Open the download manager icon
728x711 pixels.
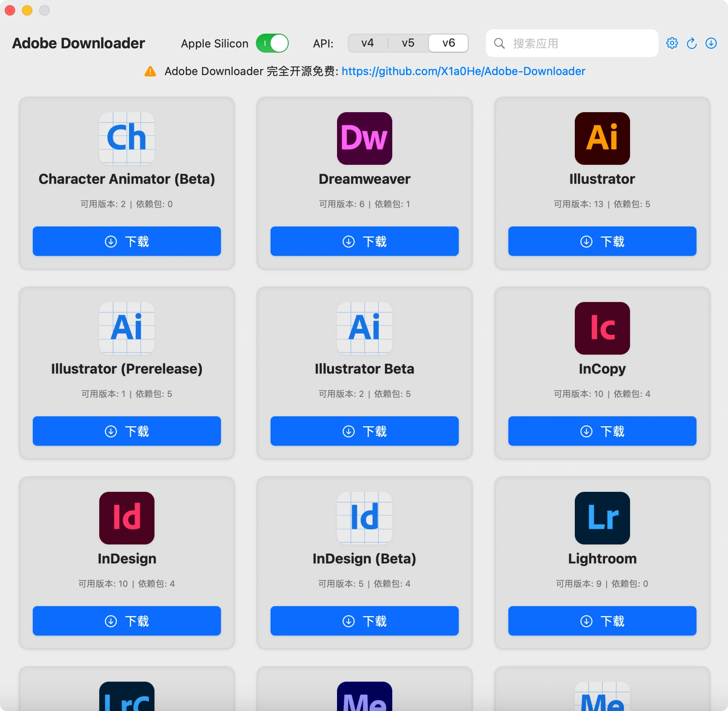click(x=711, y=43)
